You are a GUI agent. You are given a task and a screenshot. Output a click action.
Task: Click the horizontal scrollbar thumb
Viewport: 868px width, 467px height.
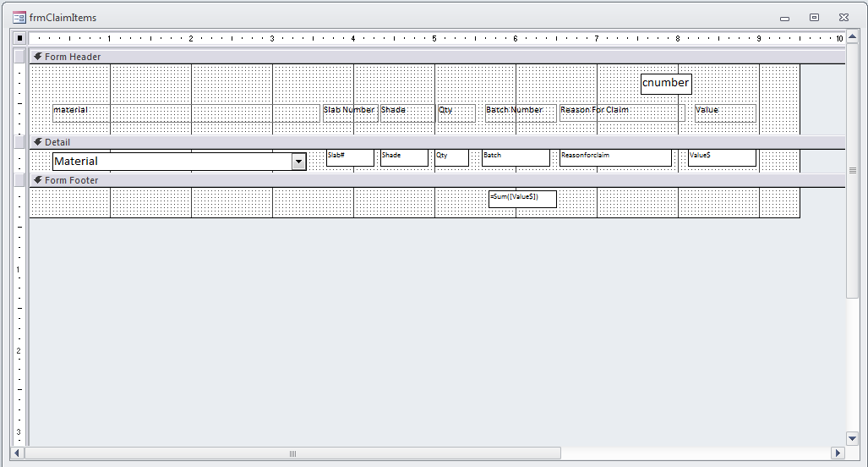(292, 453)
